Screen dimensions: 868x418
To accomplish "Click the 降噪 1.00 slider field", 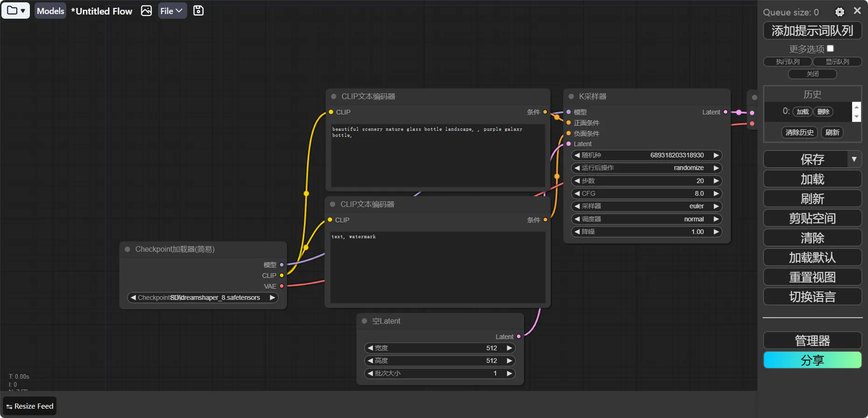I will 647,232.
